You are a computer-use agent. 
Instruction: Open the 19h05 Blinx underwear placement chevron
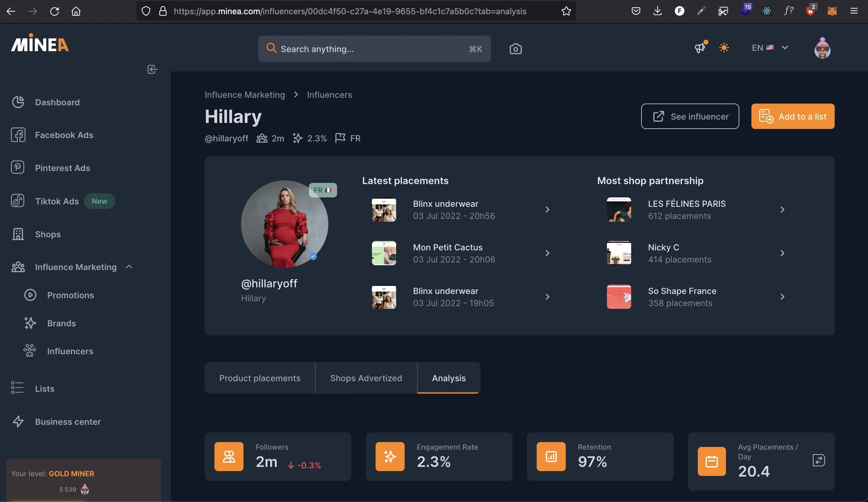pos(547,297)
